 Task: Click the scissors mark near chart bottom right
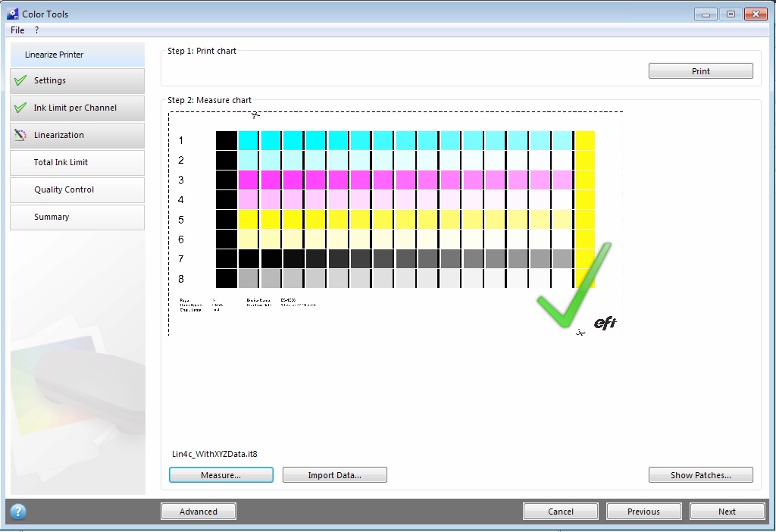pyautogui.click(x=580, y=332)
